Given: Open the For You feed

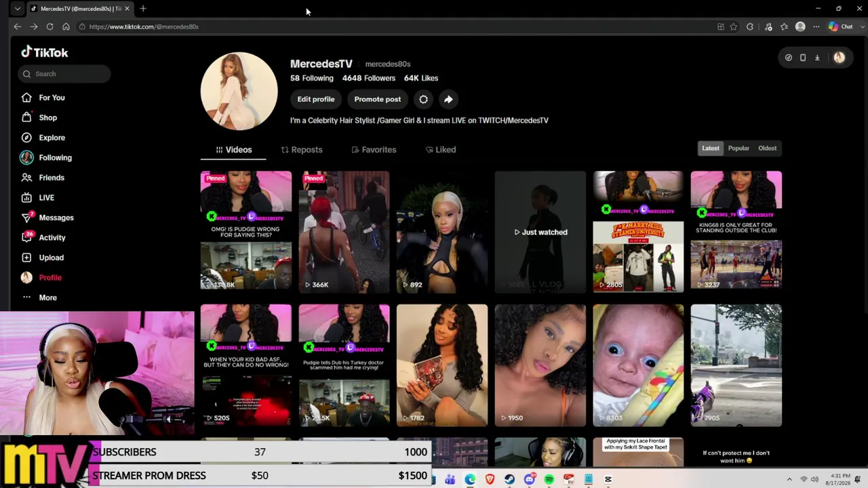Looking at the screenshot, I should (43, 98).
